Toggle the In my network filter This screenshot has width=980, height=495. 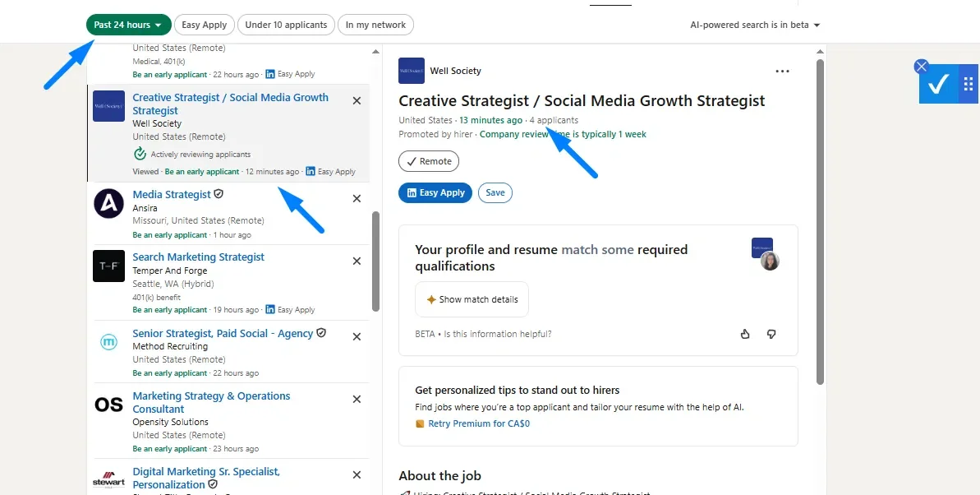tap(375, 25)
